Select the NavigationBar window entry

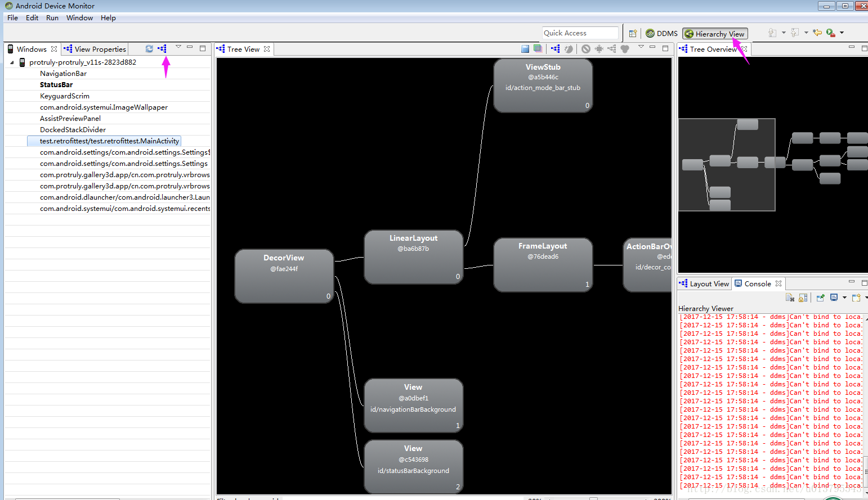click(x=63, y=73)
